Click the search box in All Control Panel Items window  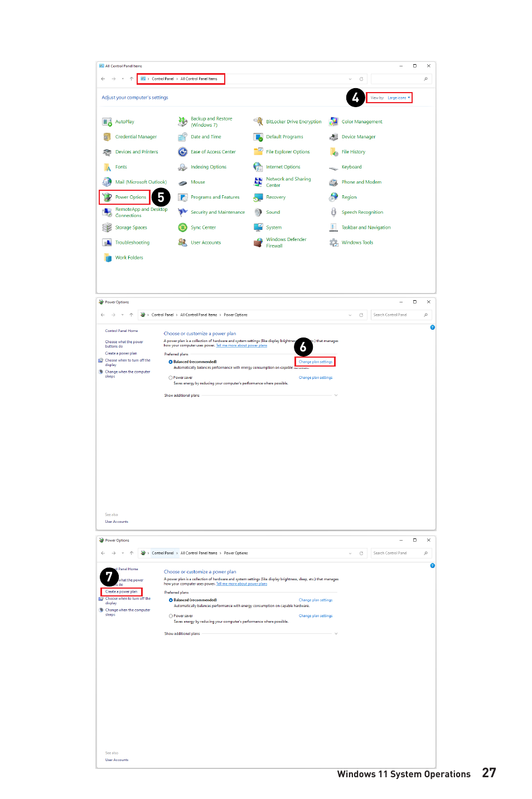pyautogui.click(x=400, y=79)
